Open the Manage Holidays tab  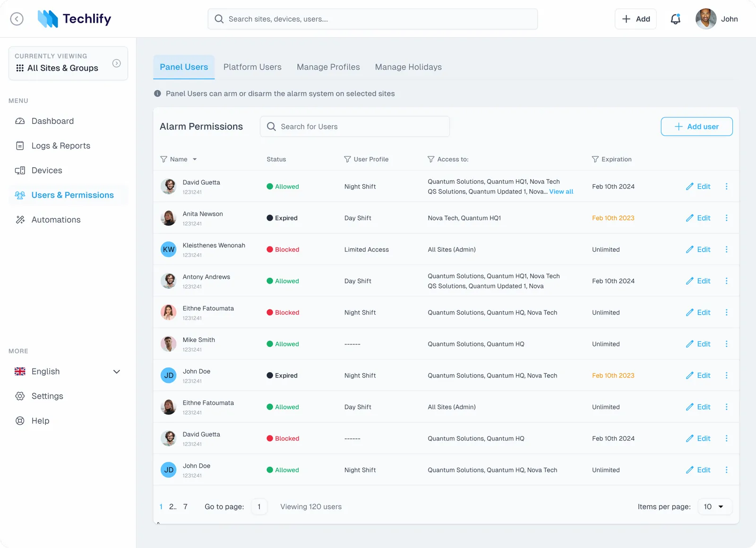tap(408, 67)
